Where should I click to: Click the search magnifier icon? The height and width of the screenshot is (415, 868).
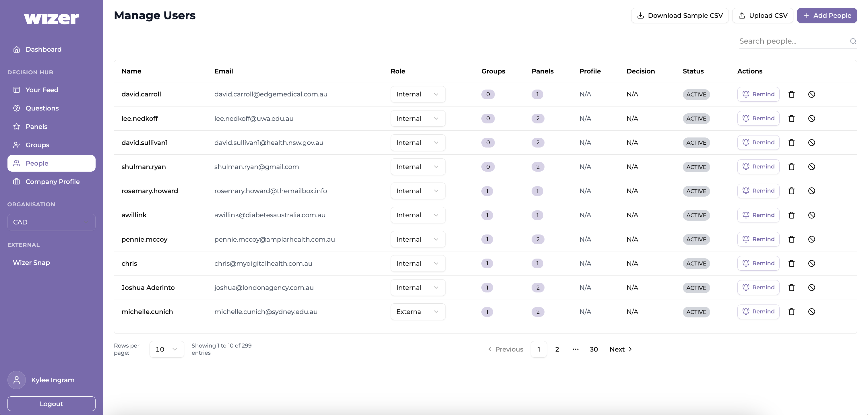pyautogui.click(x=853, y=41)
